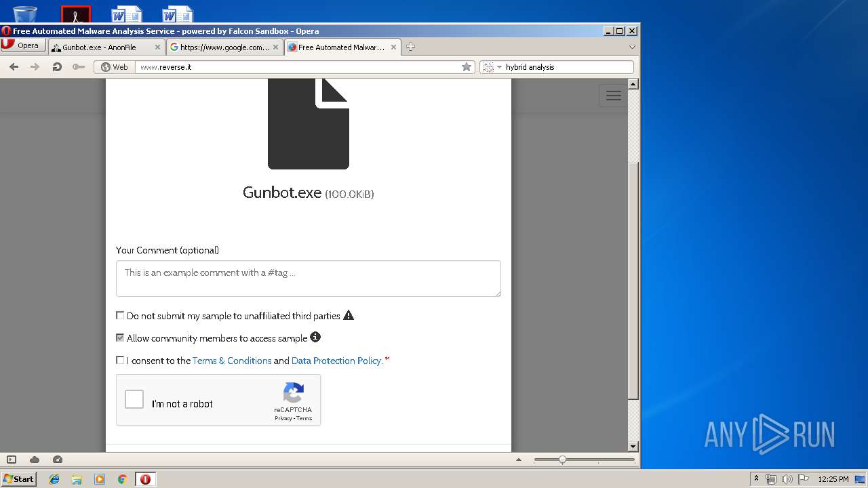The image size is (868, 488).
Task: Click the address field showing www.reverse.it
Action: (x=304, y=67)
